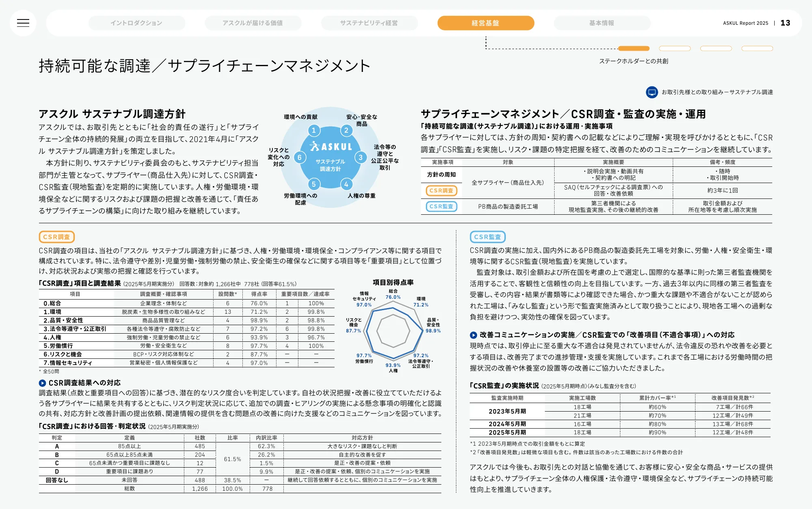Select the fourth section indicator pill
The image size is (812, 509).
coord(757,48)
